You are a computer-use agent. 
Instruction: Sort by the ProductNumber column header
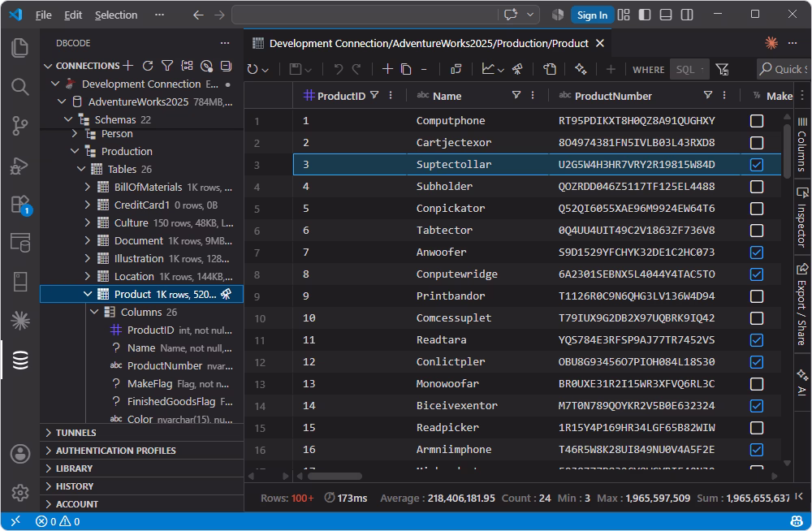[x=613, y=96]
